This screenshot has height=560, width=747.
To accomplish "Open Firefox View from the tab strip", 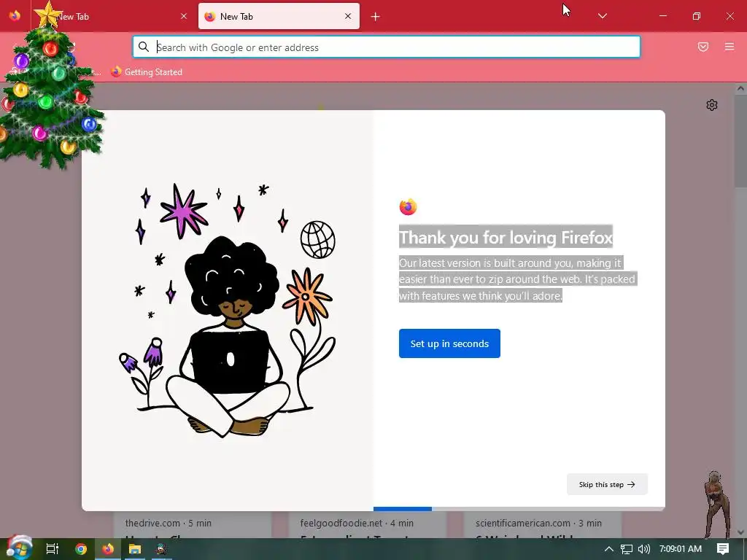I will click(15, 16).
